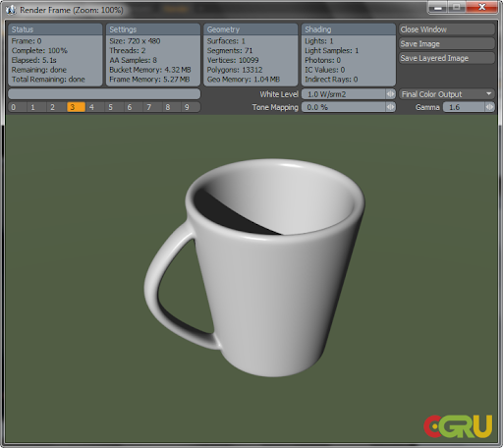This screenshot has width=503, height=448.
Task: Click the Geometry panel header
Action: tap(251, 29)
